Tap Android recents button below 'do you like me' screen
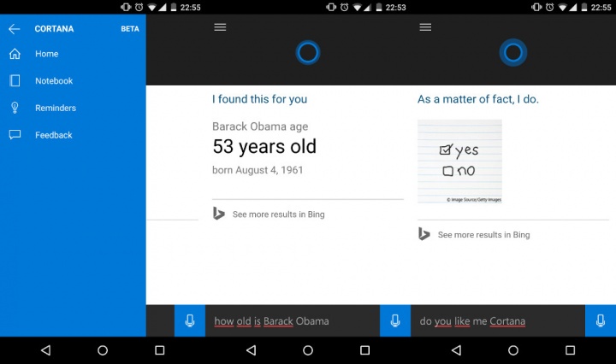616x364 pixels. pos(570,350)
